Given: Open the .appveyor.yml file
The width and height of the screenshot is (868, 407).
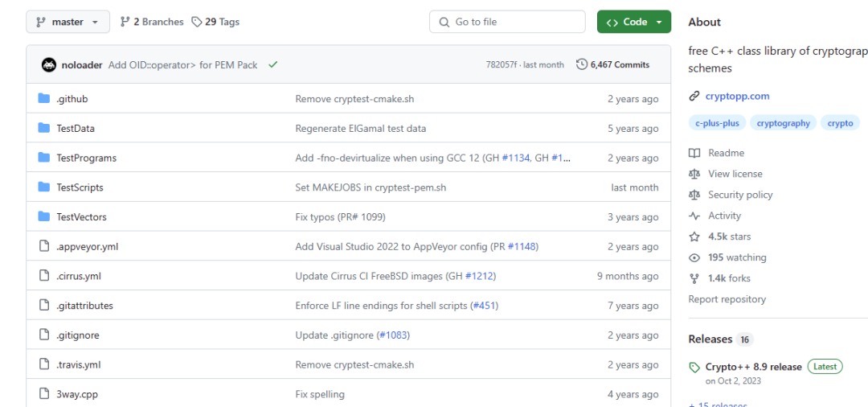Looking at the screenshot, I should tap(87, 246).
